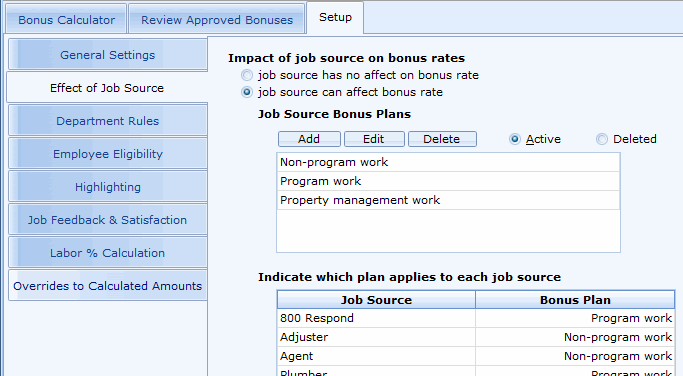
Task: Open Department Rules section
Action: click(108, 121)
